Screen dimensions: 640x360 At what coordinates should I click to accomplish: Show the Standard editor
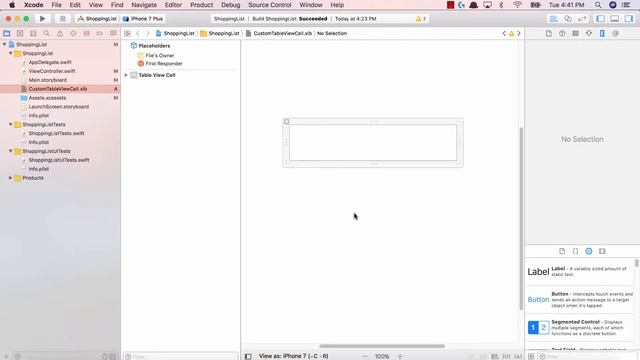pyautogui.click(x=554, y=19)
